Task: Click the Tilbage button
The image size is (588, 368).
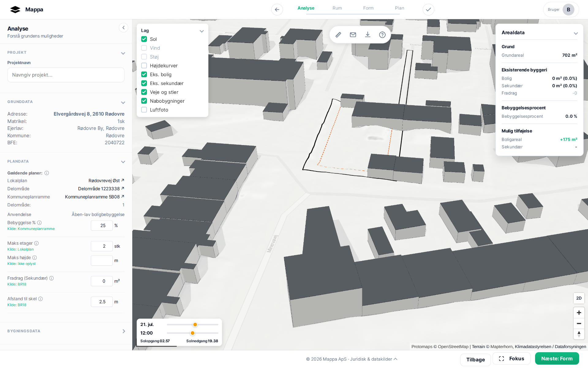Action: [x=476, y=359]
